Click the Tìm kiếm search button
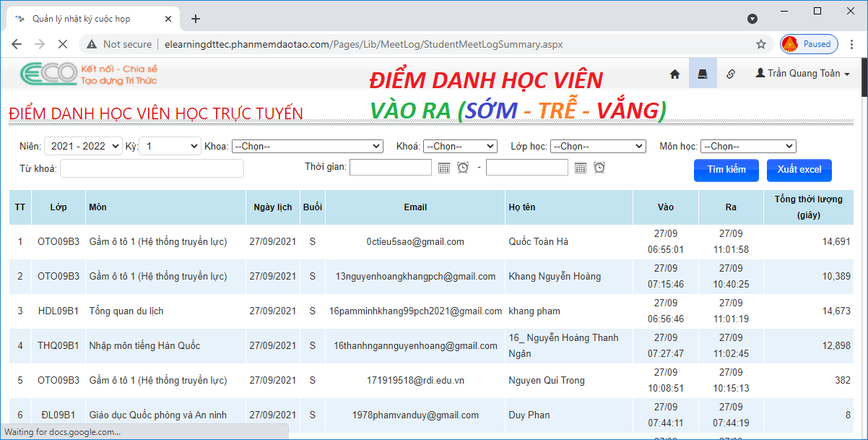The image size is (868, 440). point(726,170)
